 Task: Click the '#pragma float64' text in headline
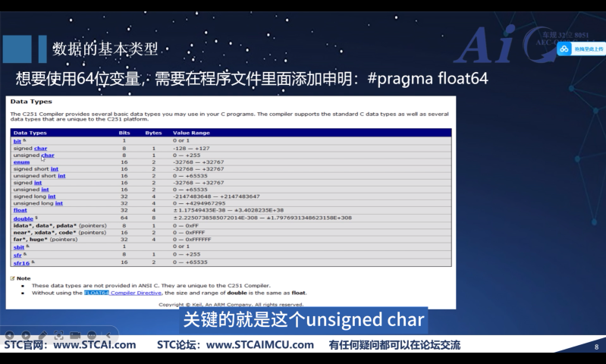coord(428,78)
